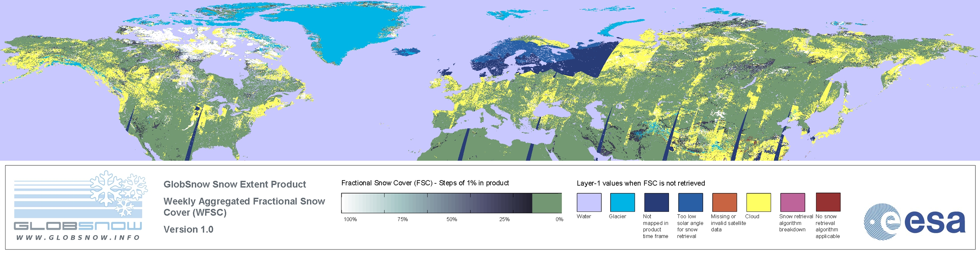Click 'GlobSnow Snow Extent Product' title
The width and height of the screenshot is (980, 254).
click(x=235, y=184)
